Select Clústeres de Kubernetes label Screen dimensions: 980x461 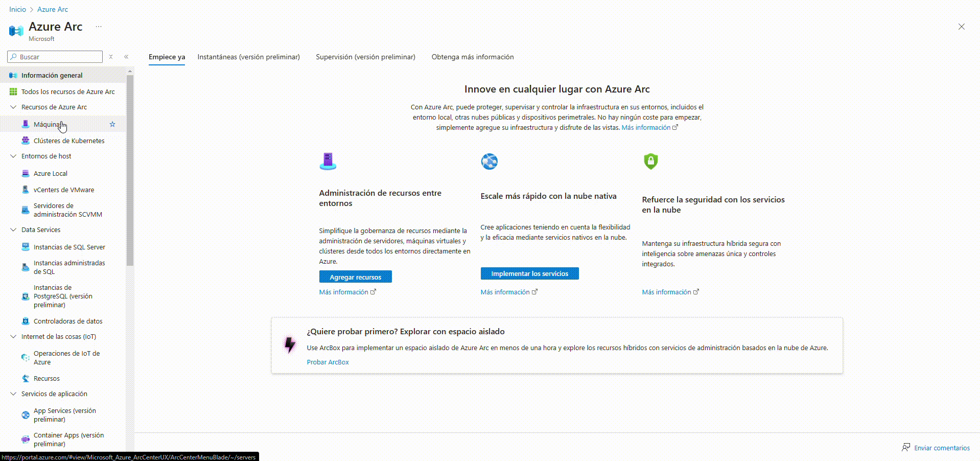(69, 141)
